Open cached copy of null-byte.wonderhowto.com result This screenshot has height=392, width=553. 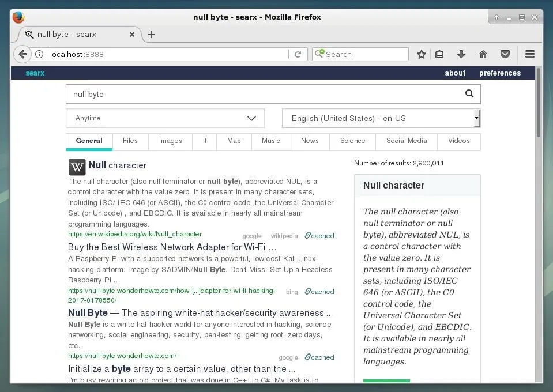(x=319, y=357)
